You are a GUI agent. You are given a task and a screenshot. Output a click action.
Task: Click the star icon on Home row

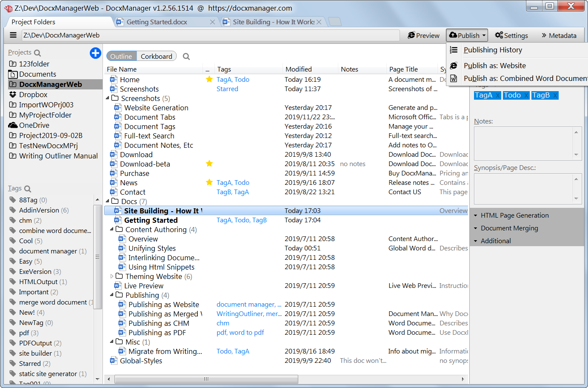[209, 79]
